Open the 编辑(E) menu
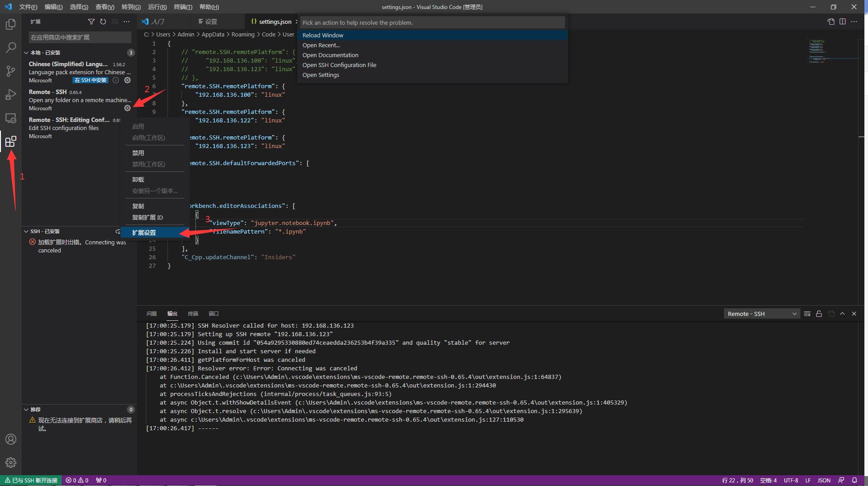Screen dimensions: 868x486 click(x=54, y=7)
